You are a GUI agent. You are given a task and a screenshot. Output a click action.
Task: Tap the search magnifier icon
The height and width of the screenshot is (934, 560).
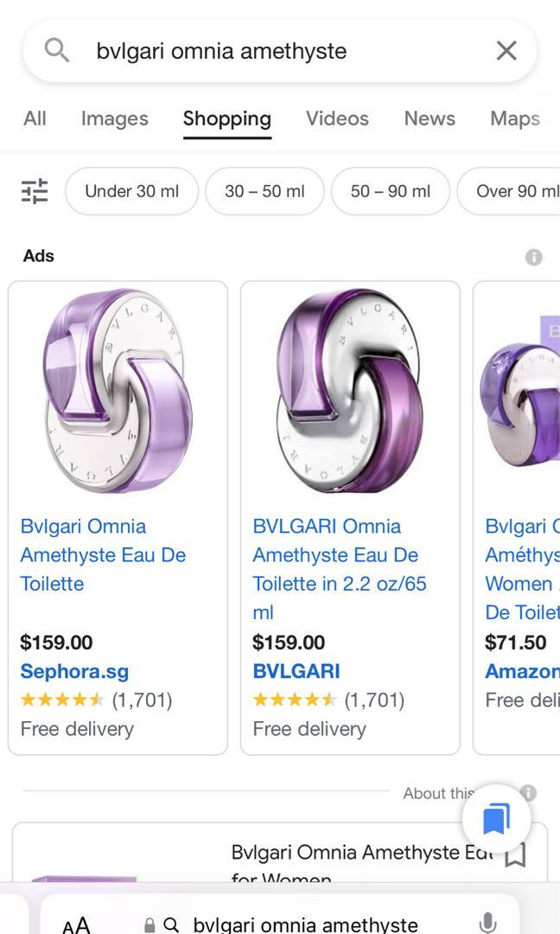[57, 51]
